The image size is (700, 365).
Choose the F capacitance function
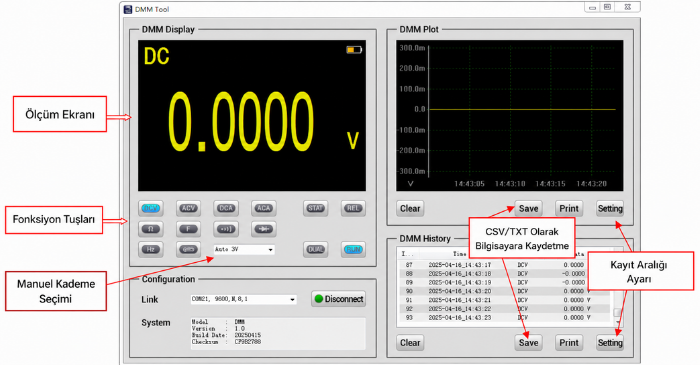[x=188, y=229]
